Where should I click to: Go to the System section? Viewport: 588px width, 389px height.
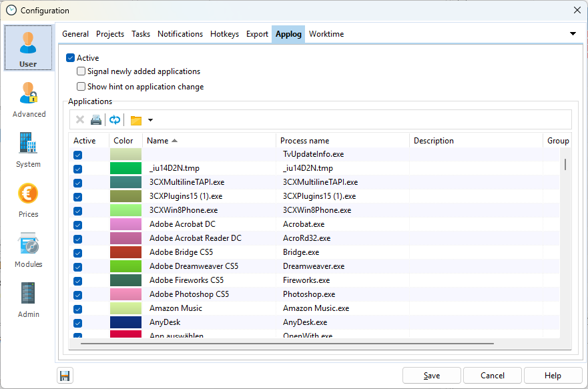coord(29,149)
